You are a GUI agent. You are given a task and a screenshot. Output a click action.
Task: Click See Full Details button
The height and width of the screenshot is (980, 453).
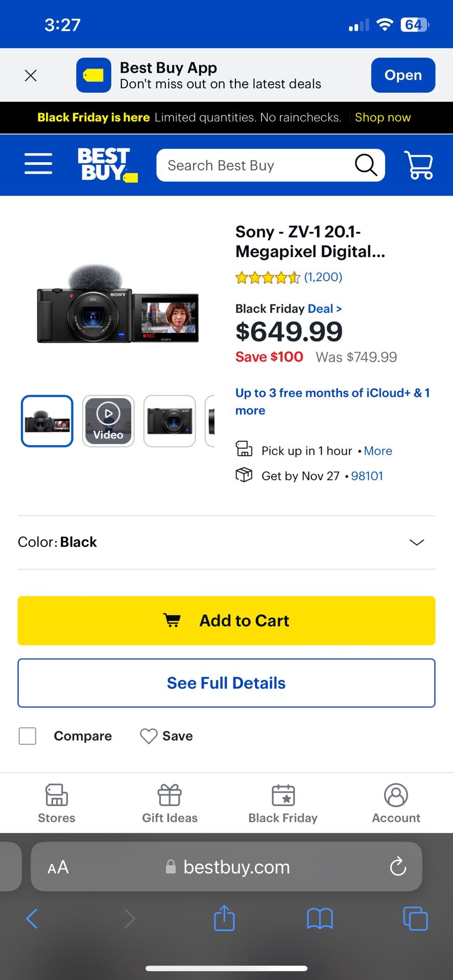(x=226, y=683)
